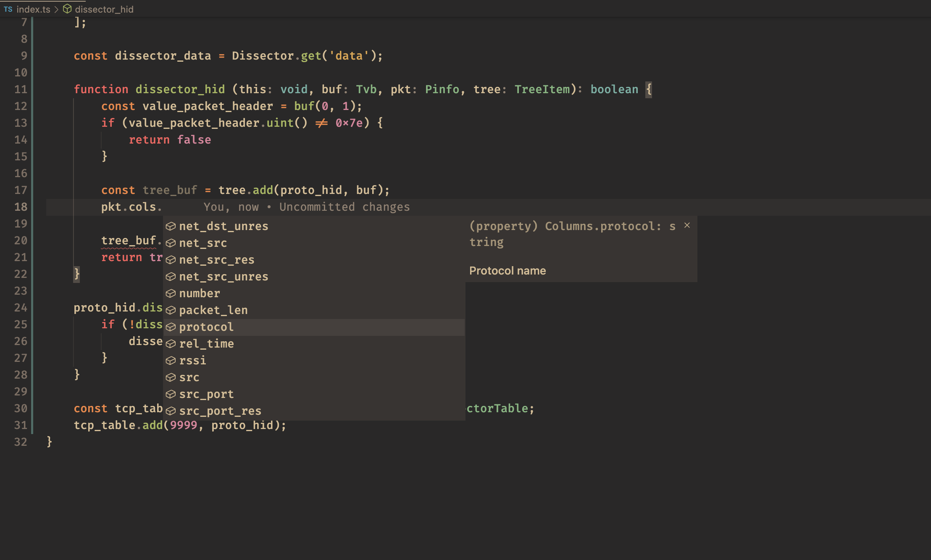Image resolution: width=931 pixels, height=560 pixels.
Task: Choose net_dst_unres from the autocomplete list
Action: (x=223, y=226)
